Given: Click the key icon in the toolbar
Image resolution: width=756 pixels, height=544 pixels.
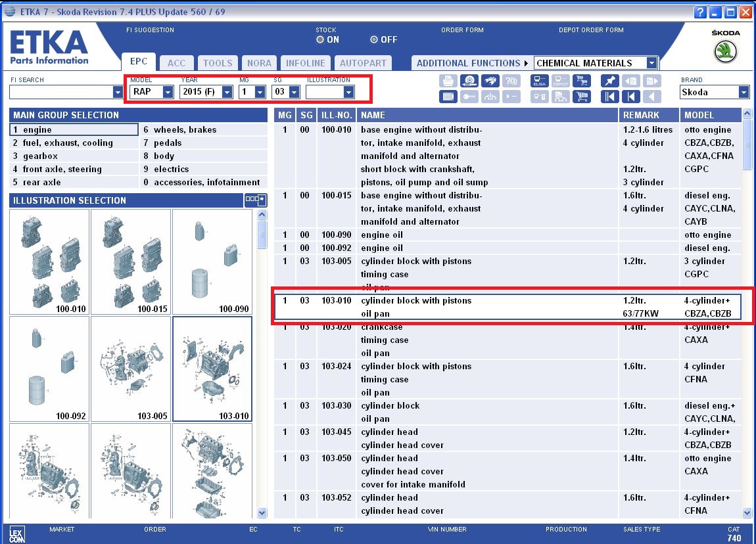Looking at the screenshot, I should (469, 97).
